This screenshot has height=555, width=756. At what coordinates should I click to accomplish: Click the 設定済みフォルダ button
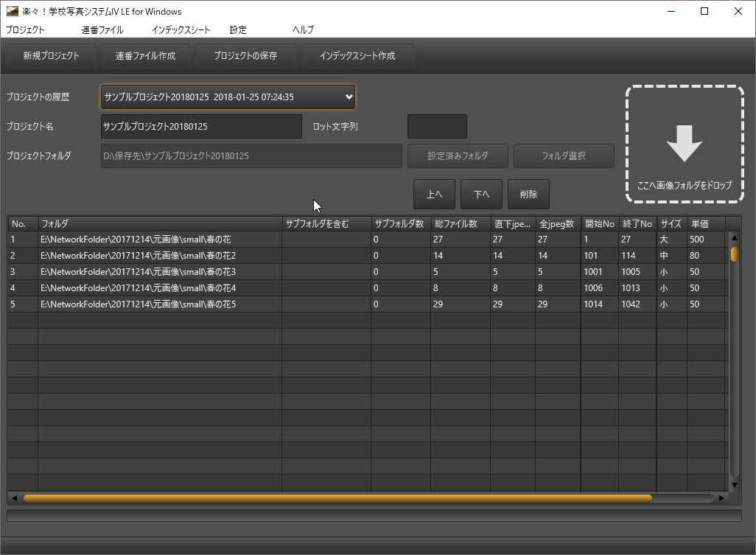coord(458,156)
